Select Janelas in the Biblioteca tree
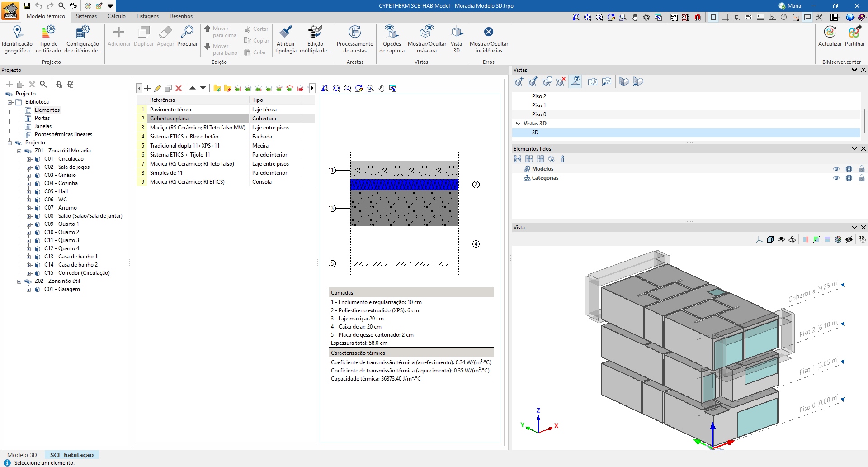This screenshot has height=467, width=868. point(43,126)
